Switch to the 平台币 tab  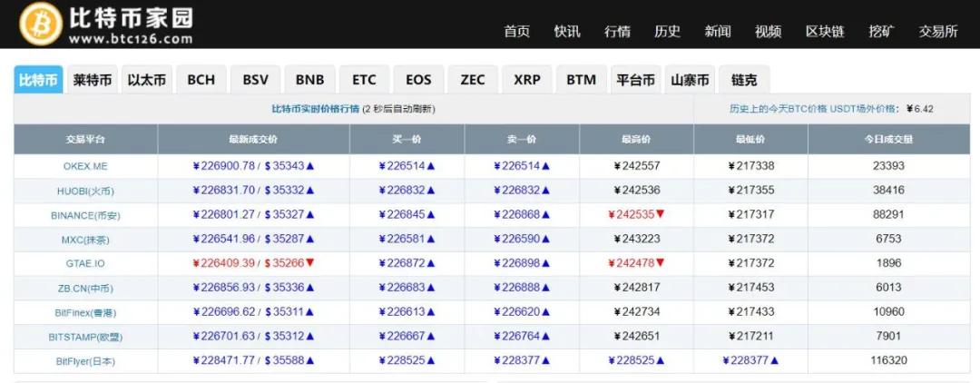pos(636,80)
